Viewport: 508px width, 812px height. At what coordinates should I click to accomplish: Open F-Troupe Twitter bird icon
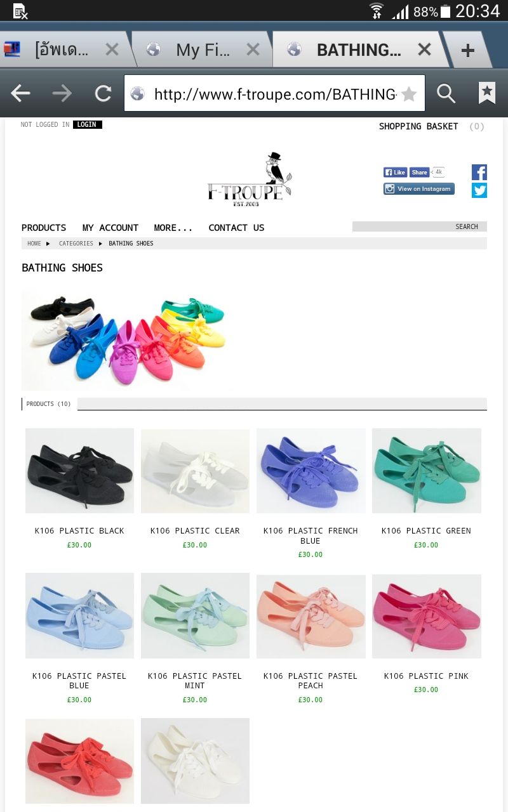coord(479,190)
